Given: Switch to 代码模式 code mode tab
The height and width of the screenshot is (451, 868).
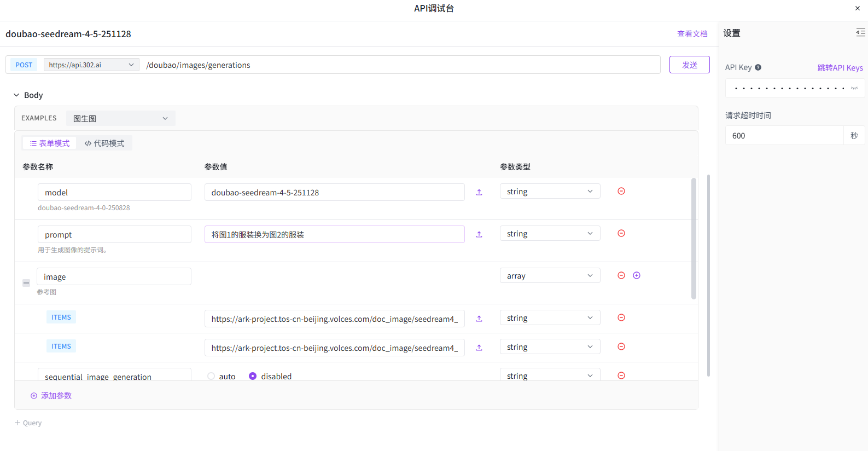Looking at the screenshot, I should (x=104, y=143).
